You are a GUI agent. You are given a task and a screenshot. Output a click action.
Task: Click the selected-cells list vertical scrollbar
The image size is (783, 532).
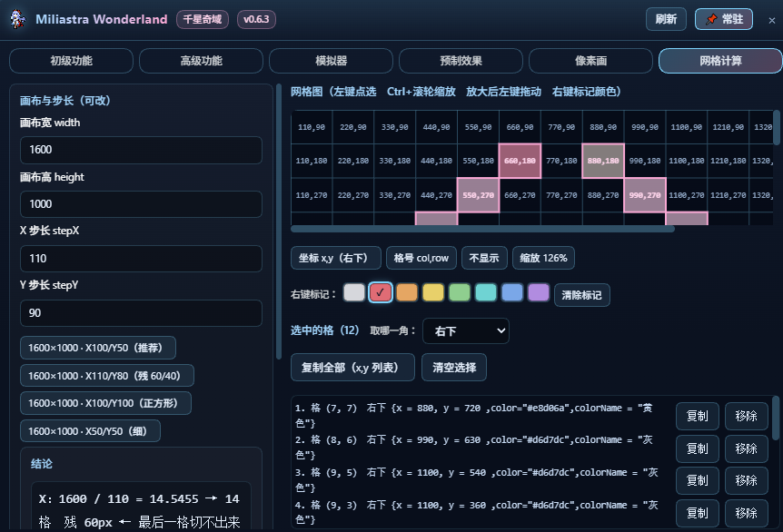click(776, 418)
